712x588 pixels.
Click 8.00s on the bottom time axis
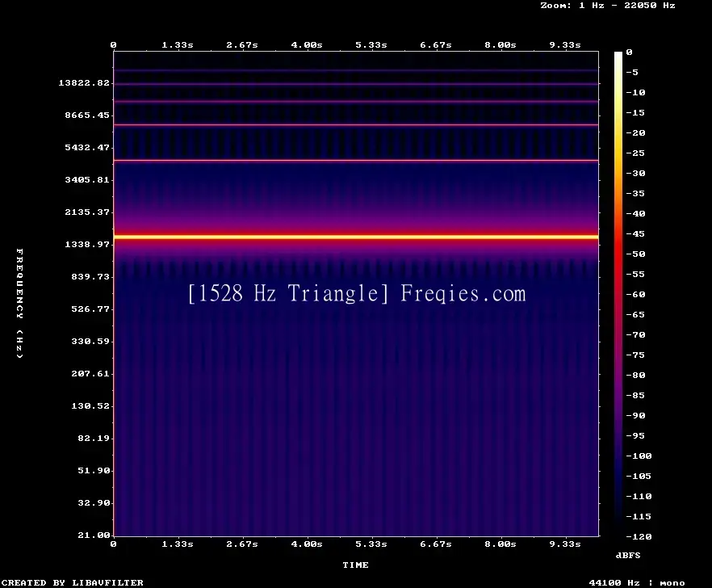[x=500, y=544]
